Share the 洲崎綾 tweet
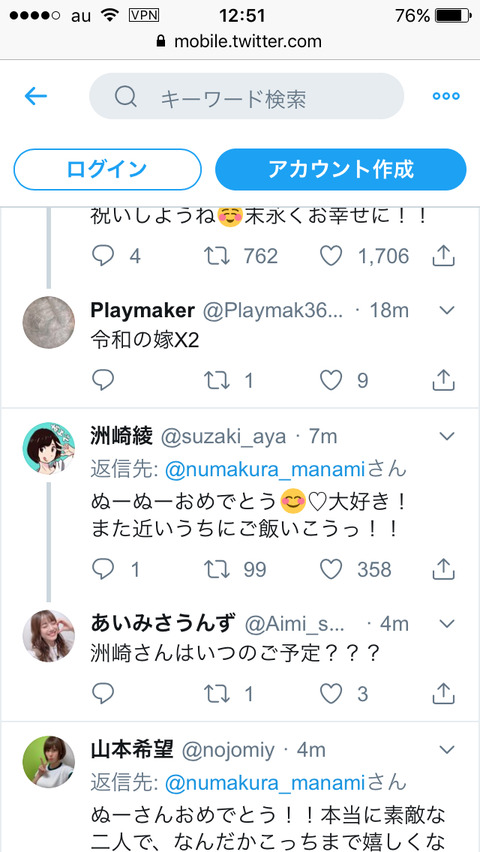The width and height of the screenshot is (480, 852). pyautogui.click(x=443, y=568)
